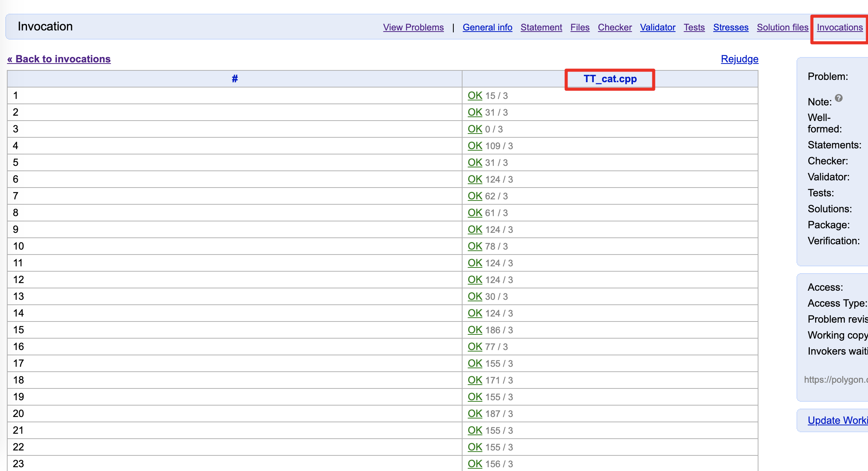Click the help icon beside Note

(839, 98)
